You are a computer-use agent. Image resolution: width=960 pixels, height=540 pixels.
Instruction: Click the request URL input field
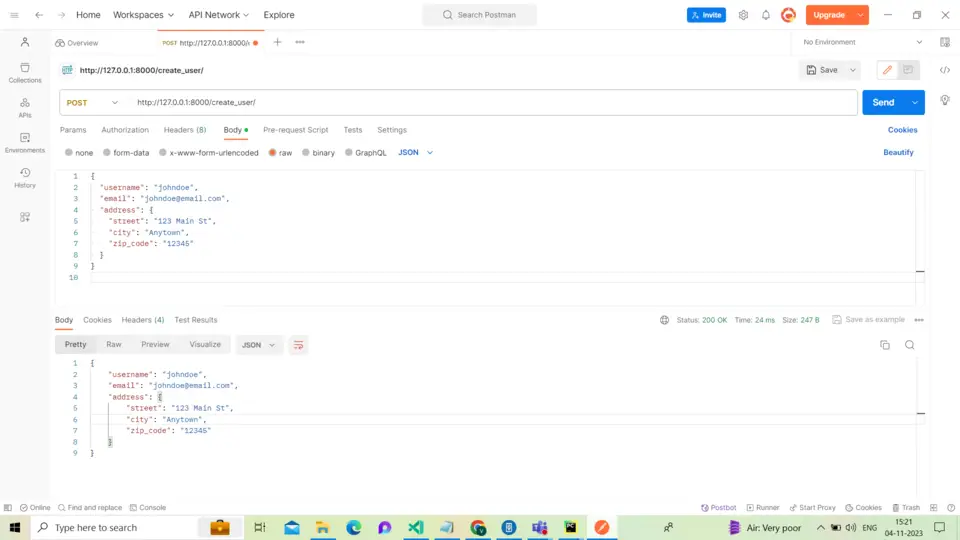point(493,102)
